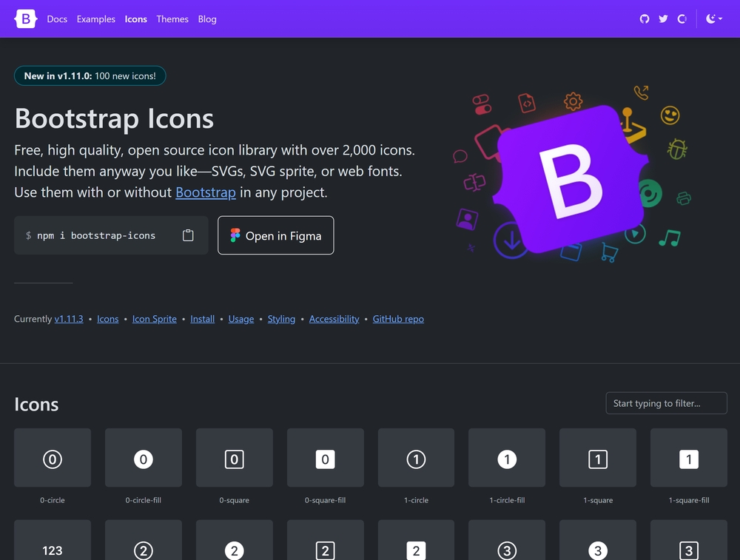Select the 0-circle icon tile

[x=53, y=458]
